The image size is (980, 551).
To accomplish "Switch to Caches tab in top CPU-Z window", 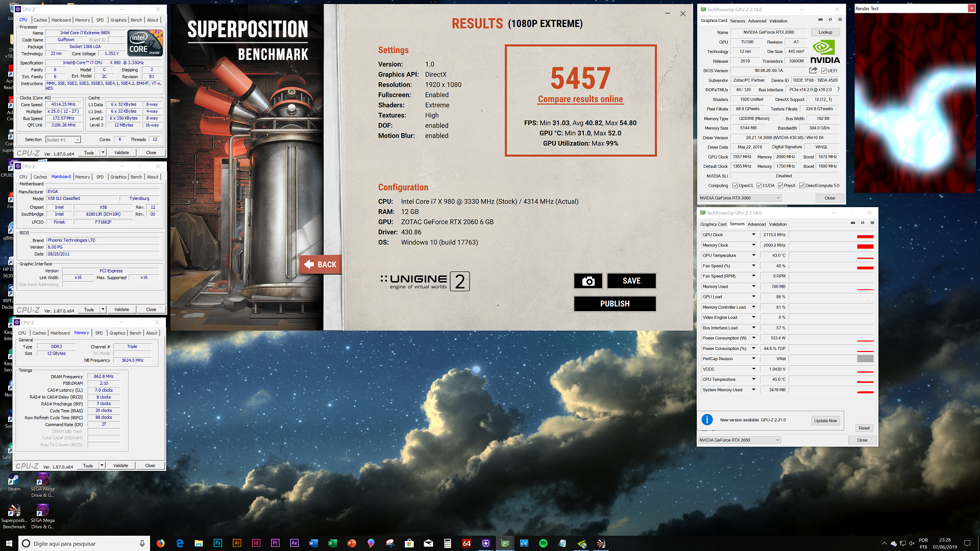I will pos(40,20).
